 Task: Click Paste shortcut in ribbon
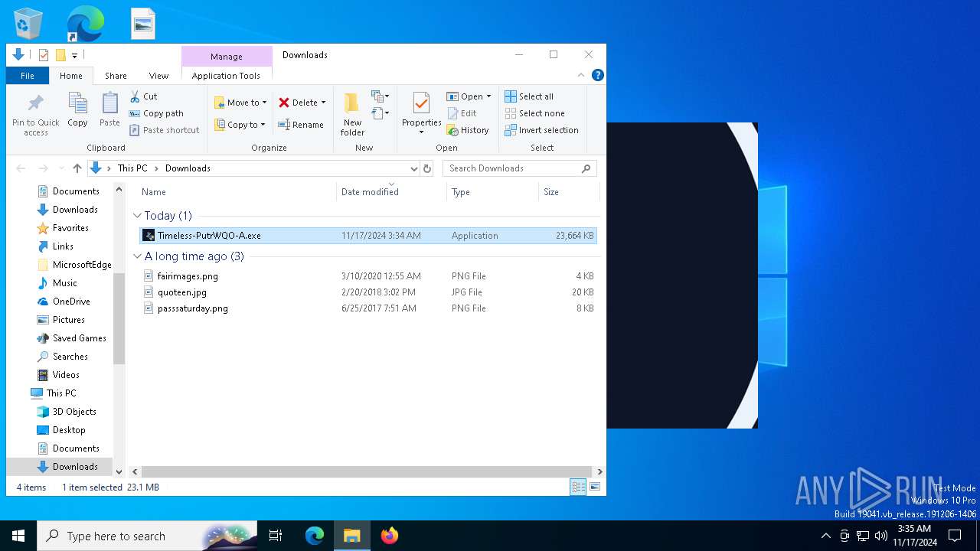[x=164, y=130]
